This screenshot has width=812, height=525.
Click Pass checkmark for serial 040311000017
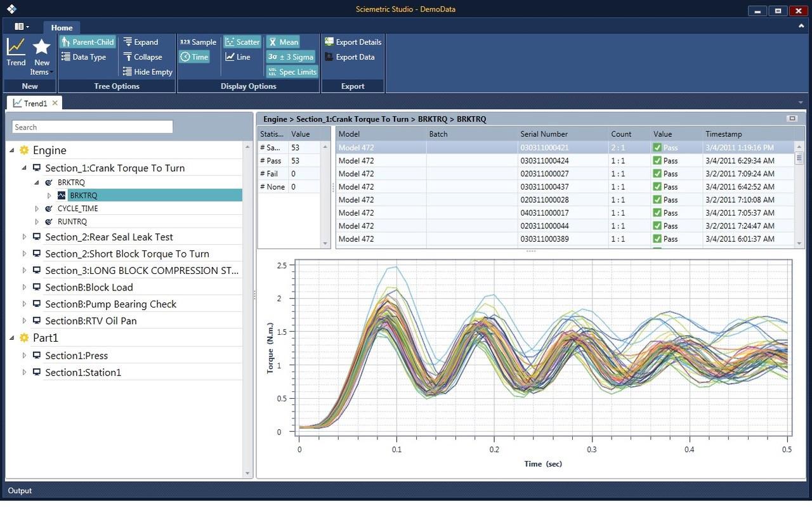(657, 213)
